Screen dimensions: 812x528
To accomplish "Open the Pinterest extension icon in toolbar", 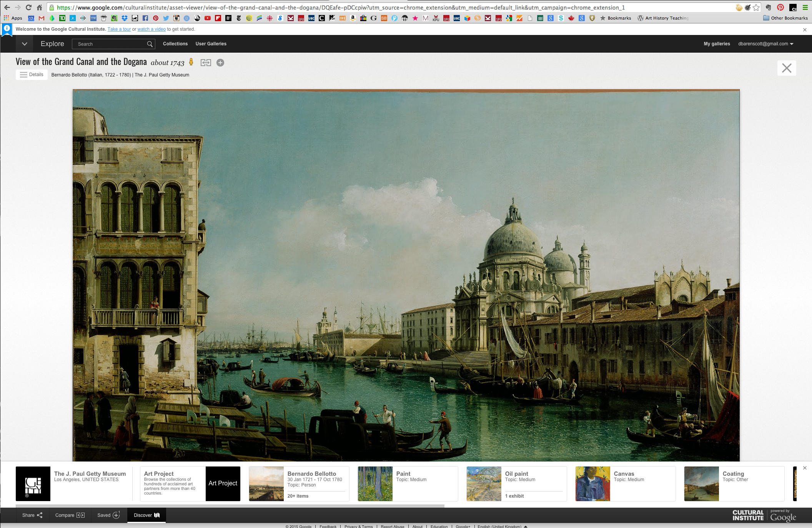I will click(780, 7).
